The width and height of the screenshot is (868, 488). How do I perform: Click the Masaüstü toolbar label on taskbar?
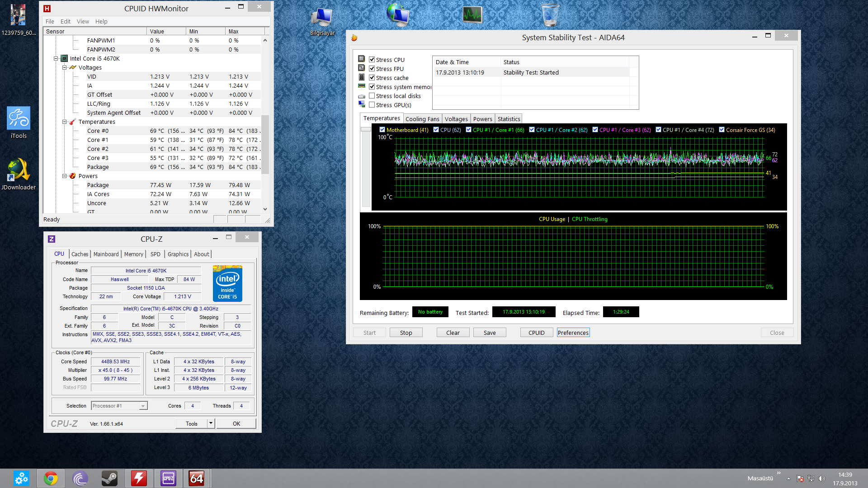tap(760, 478)
